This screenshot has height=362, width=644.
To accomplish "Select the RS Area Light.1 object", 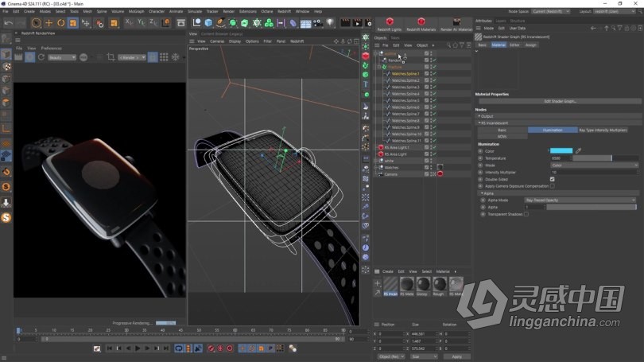I will coord(397,147).
